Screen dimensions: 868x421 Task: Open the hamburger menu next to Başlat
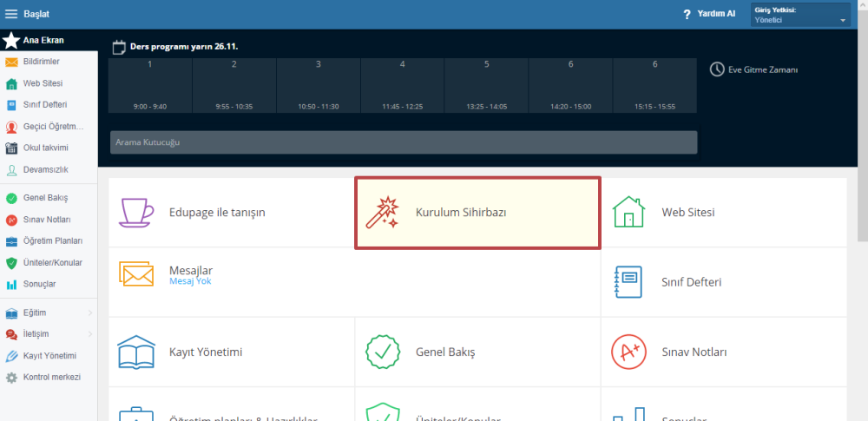coord(11,14)
